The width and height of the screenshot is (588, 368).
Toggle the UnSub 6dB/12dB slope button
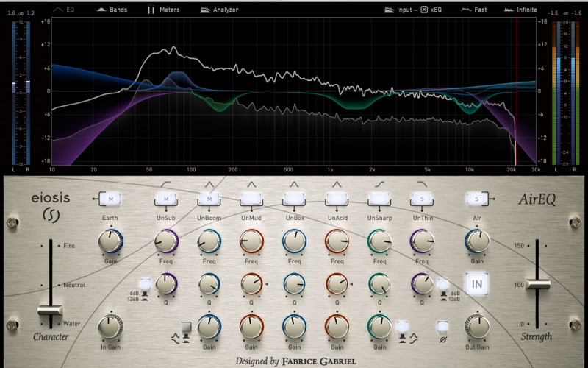145,284
